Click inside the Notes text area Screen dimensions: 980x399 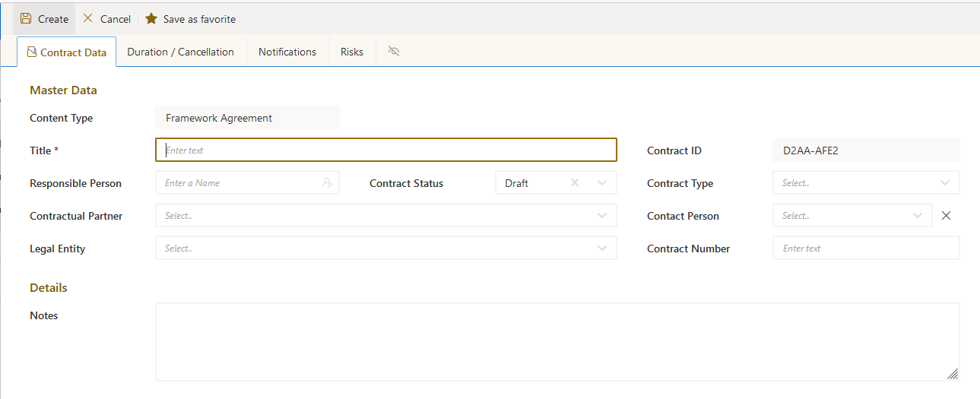click(557, 342)
